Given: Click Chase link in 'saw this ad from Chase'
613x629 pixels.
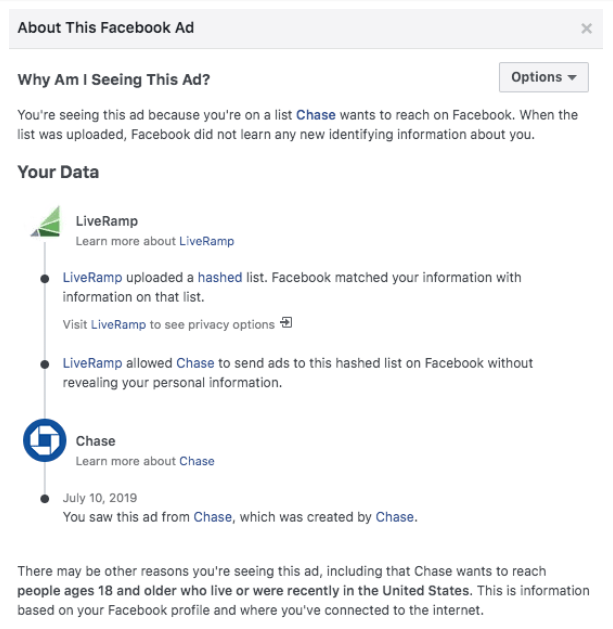Looking at the screenshot, I should pyautogui.click(x=212, y=517).
